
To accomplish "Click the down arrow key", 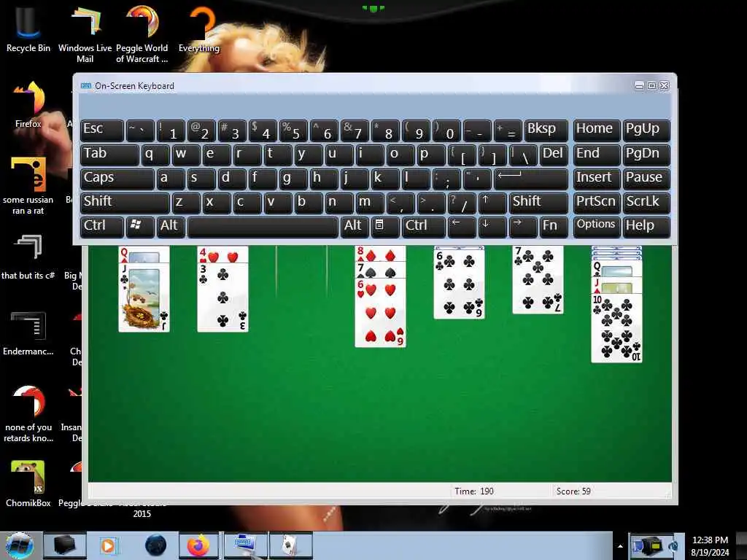I will pos(492,226).
